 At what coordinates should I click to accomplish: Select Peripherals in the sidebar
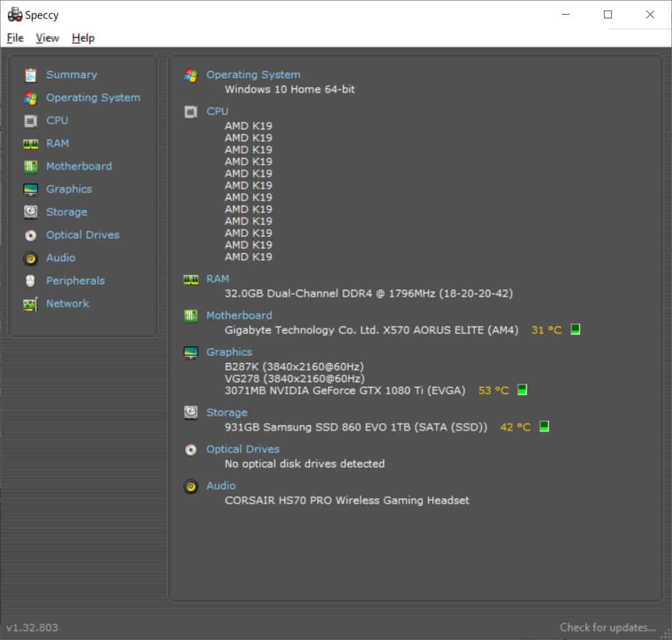(75, 281)
